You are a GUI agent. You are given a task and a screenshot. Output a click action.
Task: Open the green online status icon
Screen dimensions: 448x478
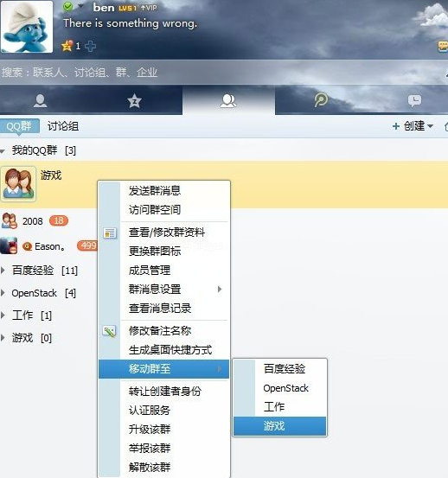click(68, 7)
